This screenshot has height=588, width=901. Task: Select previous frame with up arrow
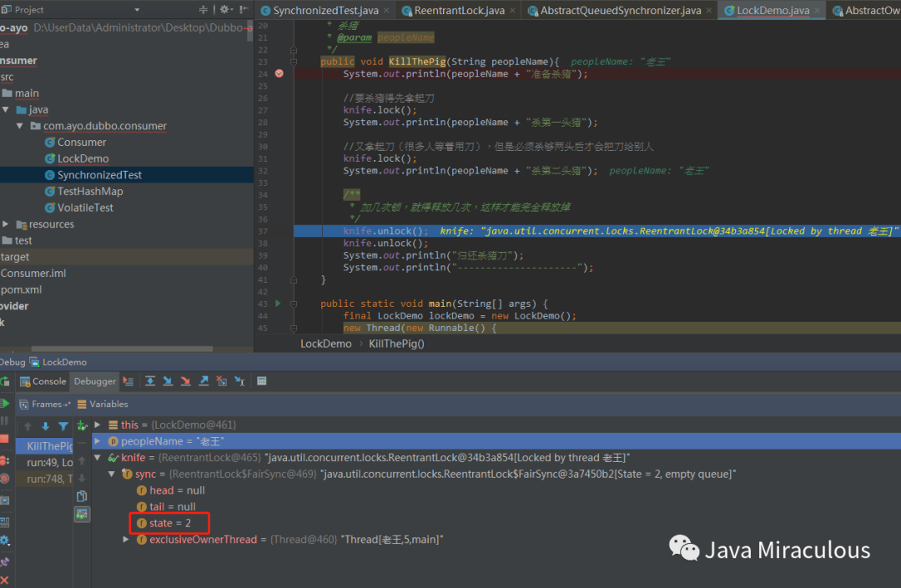28,426
